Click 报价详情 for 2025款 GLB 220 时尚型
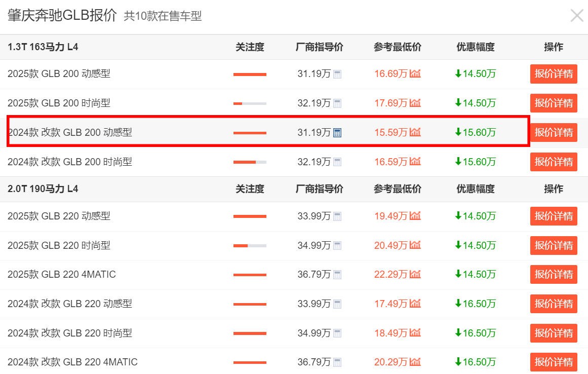This screenshot has height=374, width=588. click(x=554, y=245)
